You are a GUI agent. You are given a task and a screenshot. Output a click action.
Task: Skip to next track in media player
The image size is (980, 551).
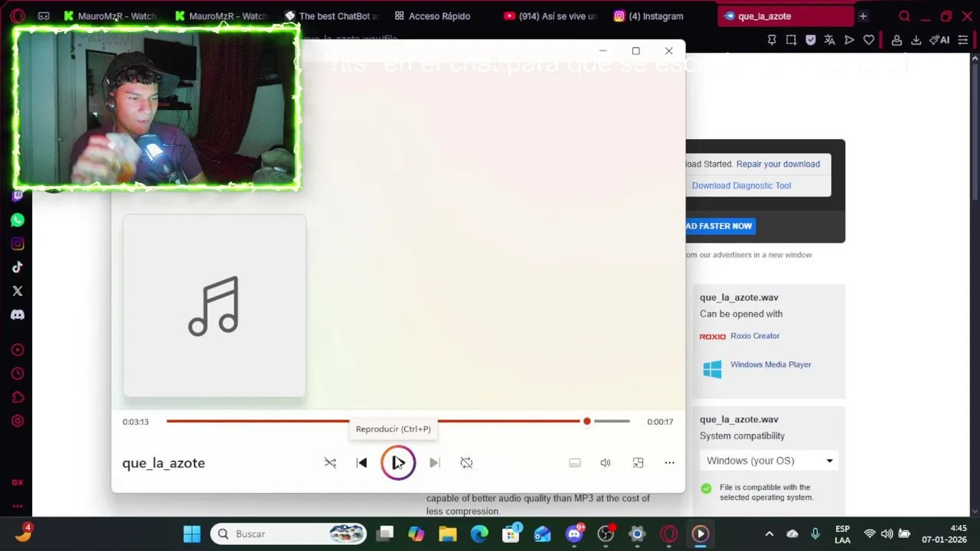coord(434,462)
